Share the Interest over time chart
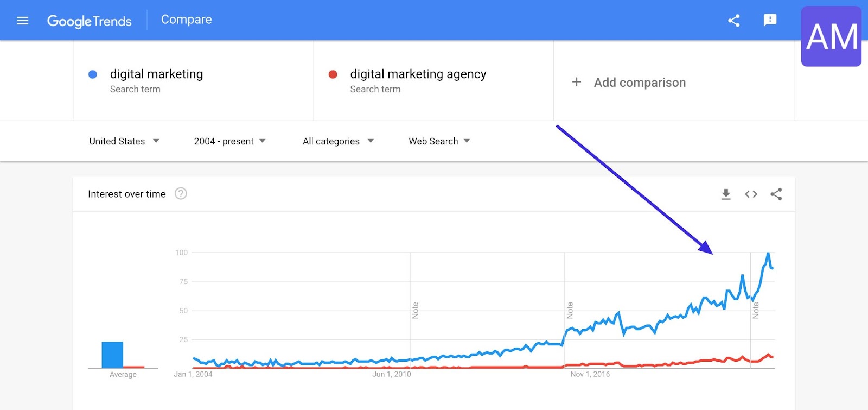 tap(776, 194)
